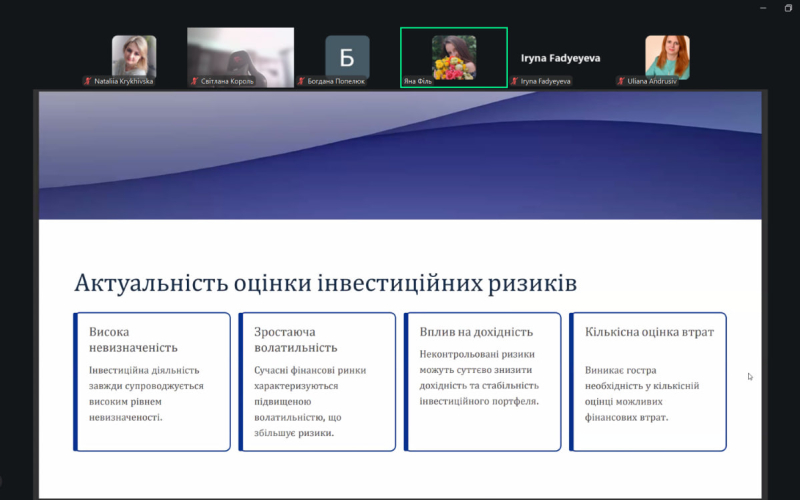The width and height of the screenshot is (800, 500).
Task: Select Nataliia Krykhivska's video thumbnail
Action: [x=133, y=55]
